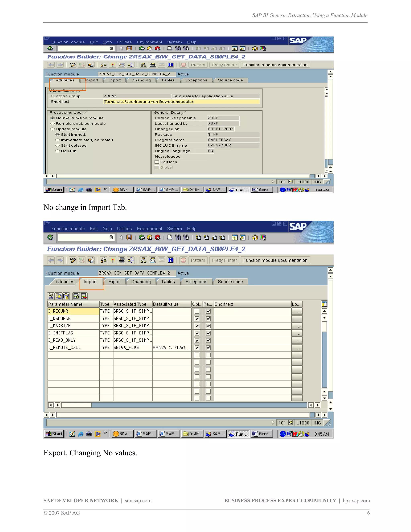Viewport: 411px width, 532px height.
Task: Click Pretty Printer button in lower window
Action: click(x=224, y=260)
